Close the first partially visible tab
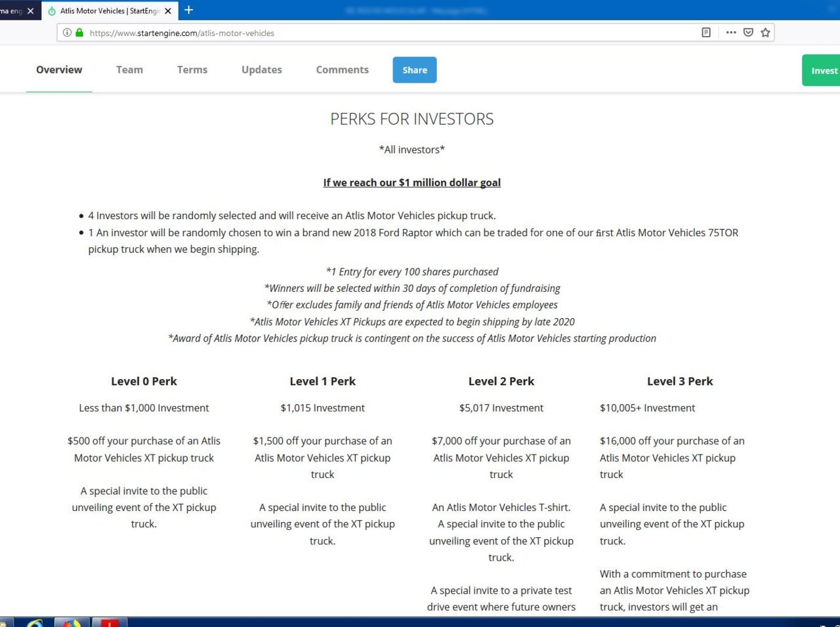The height and width of the screenshot is (627, 840). point(30,11)
